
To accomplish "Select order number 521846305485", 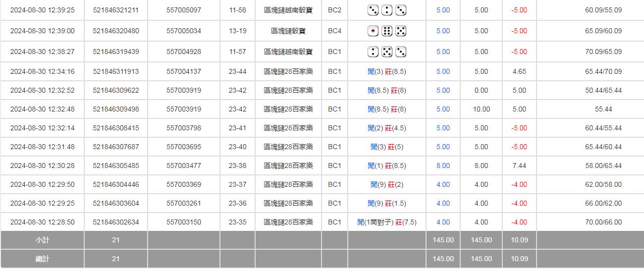I will point(116,165).
